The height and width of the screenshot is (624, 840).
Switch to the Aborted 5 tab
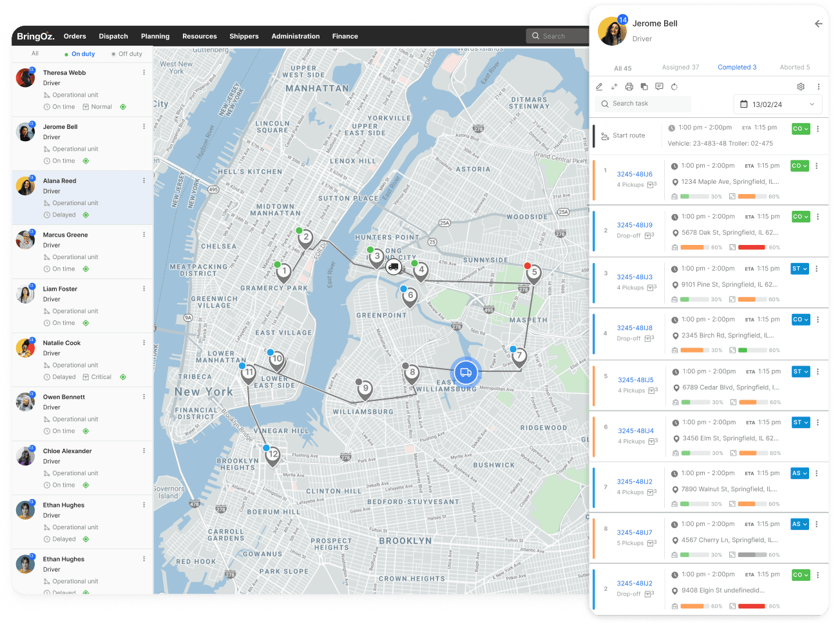[795, 67]
